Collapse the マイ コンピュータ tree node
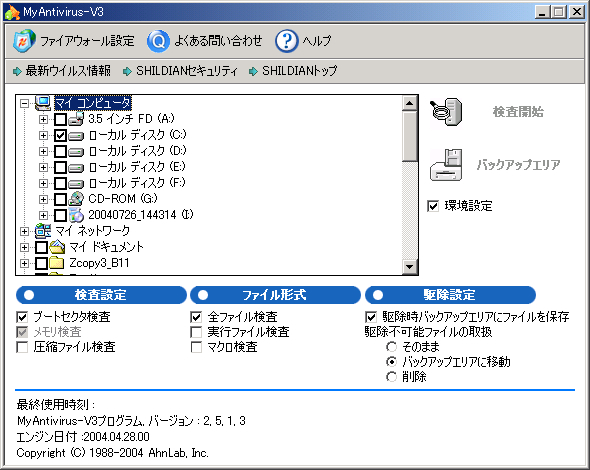 (24, 103)
